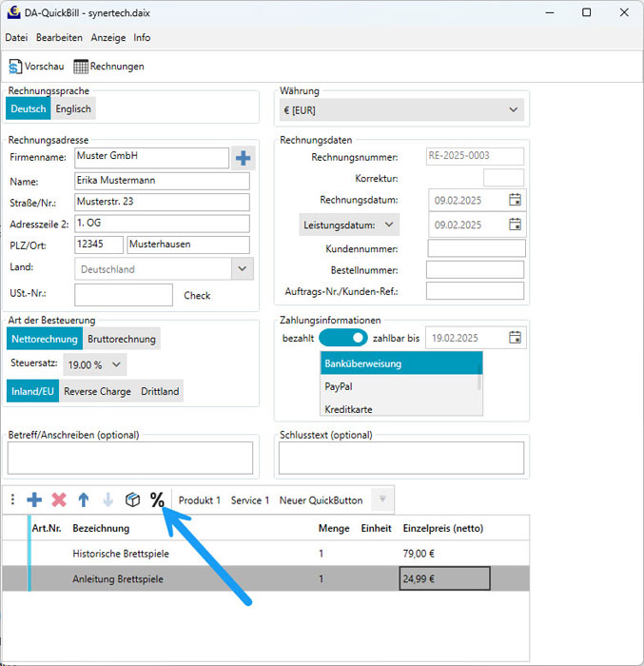Toggle the bezahlt switch
644x666 pixels.
point(342,338)
